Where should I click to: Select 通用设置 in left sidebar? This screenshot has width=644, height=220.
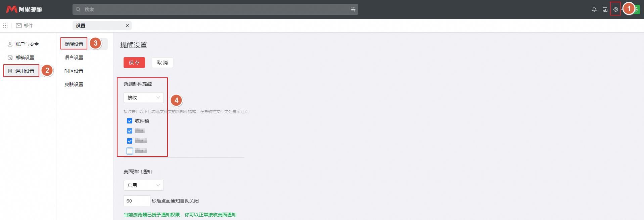click(x=25, y=71)
